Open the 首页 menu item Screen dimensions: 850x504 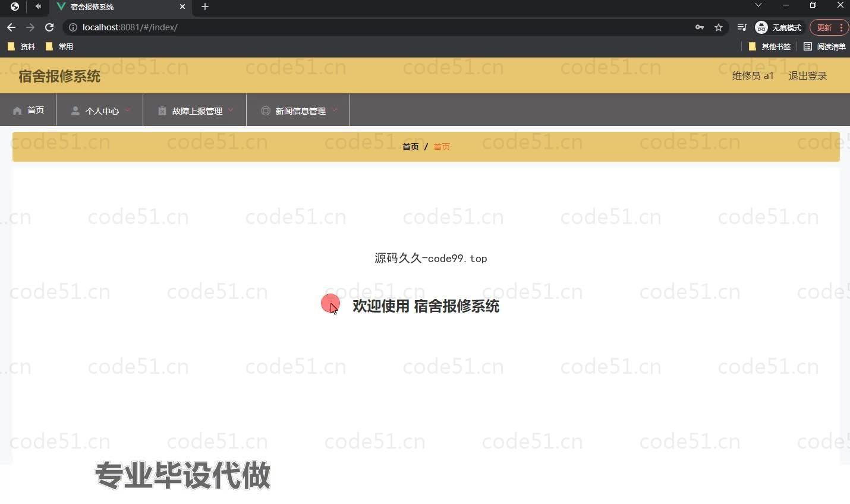(x=28, y=110)
